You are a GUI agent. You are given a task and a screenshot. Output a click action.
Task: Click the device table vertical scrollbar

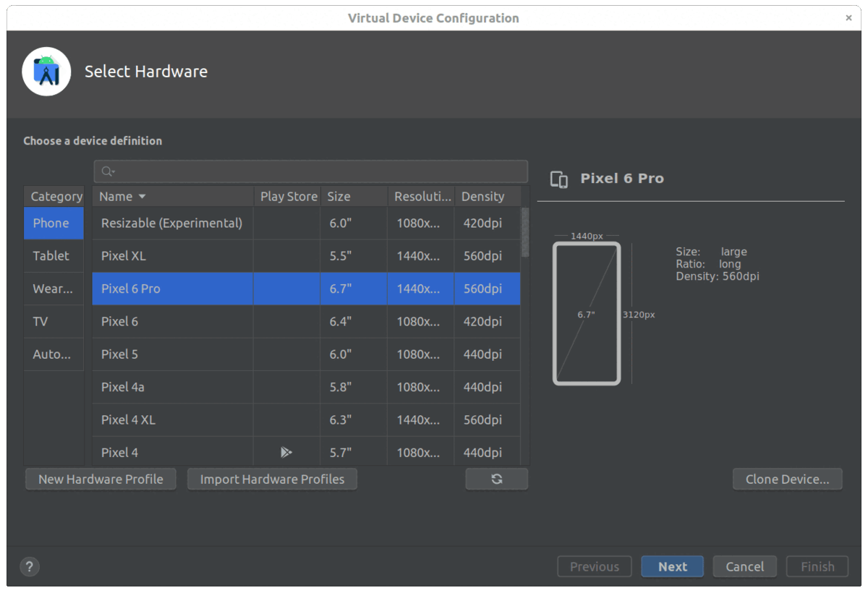click(525, 231)
